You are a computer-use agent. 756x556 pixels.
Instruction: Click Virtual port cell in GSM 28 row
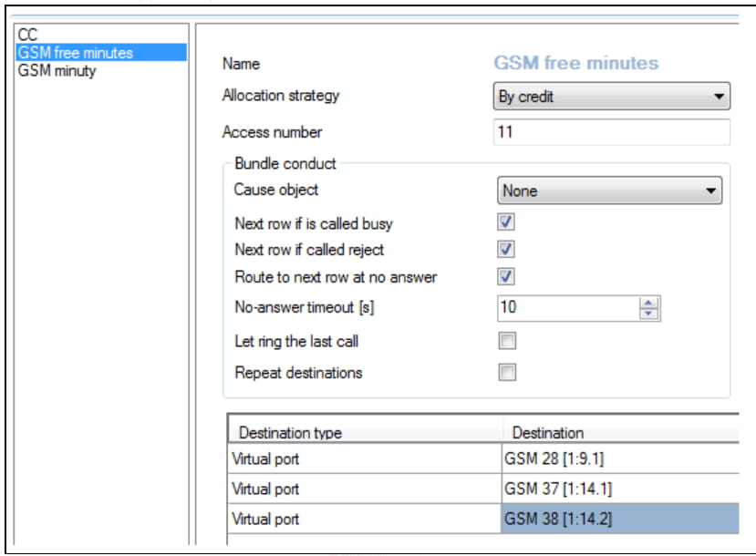click(365, 458)
